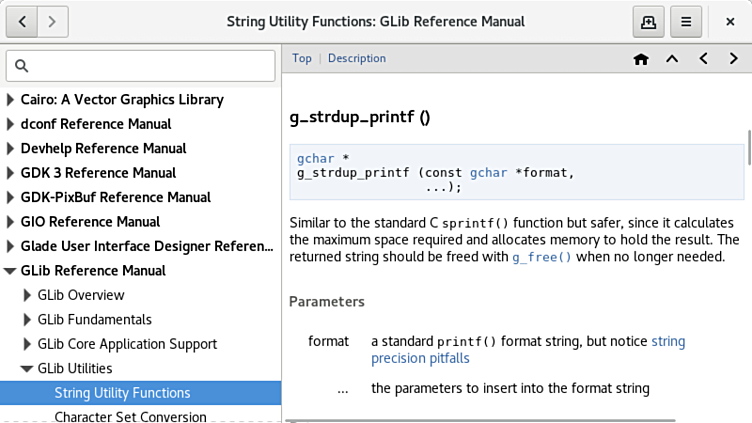The width and height of the screenshot is (752, 423).
Task: Click the sidebar search input field
Action: [140, 66]
